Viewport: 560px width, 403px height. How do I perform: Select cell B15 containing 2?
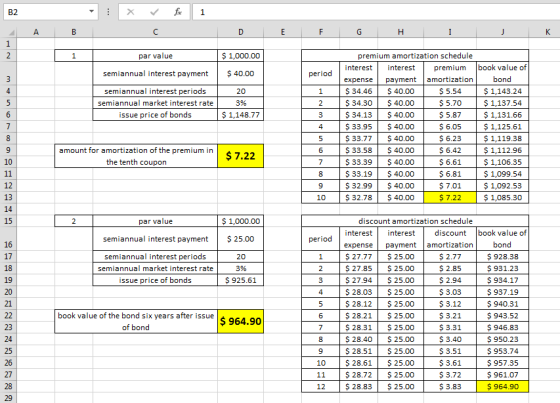[74, 221]
